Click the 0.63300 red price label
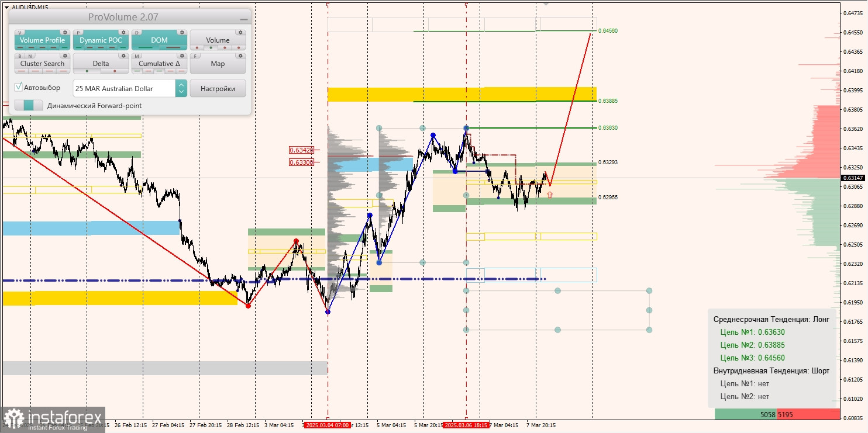868x433 pixels. [x=302, y=162]
